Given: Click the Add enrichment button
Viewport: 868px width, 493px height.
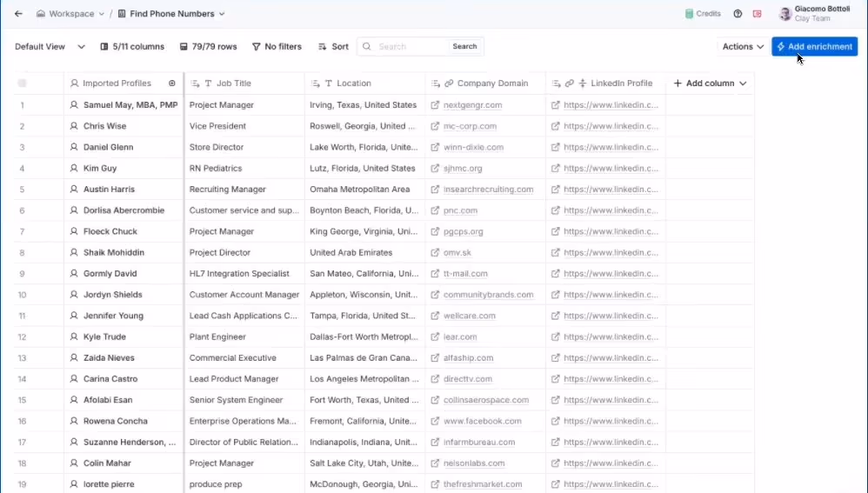Looking at the screenshot, I should point(814,46).
